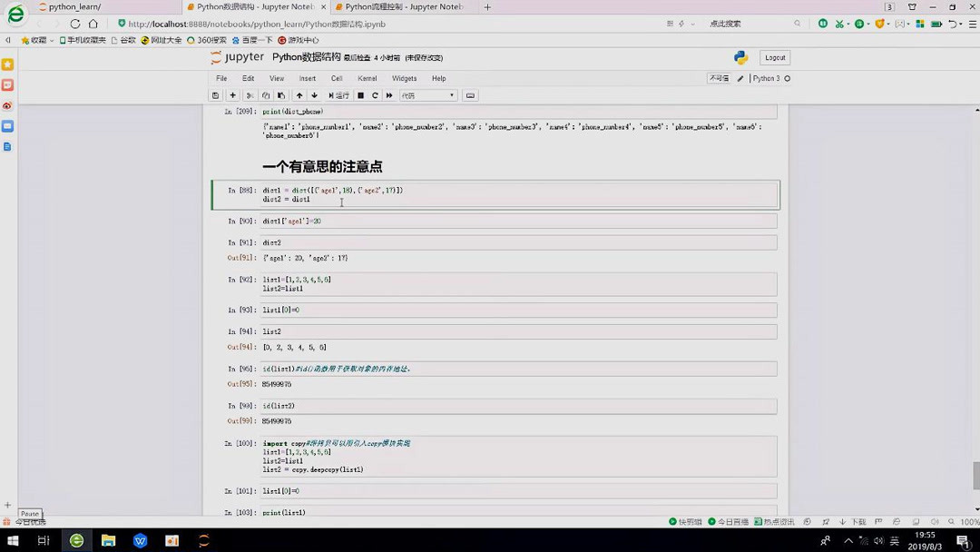This screenshot has width=980, height=552.
Task: Restart the kernel with the refresh icon
Action: click(x=374, y=95)
